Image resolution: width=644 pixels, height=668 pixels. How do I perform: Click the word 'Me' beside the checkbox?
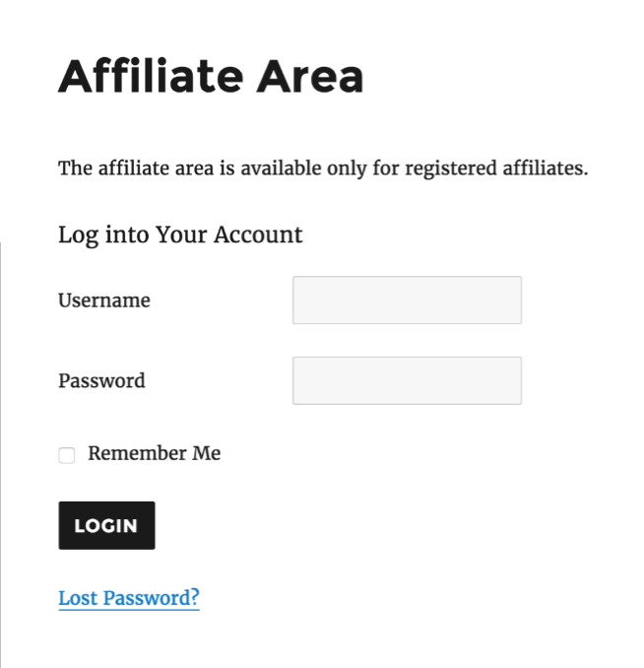pos(207,453)
